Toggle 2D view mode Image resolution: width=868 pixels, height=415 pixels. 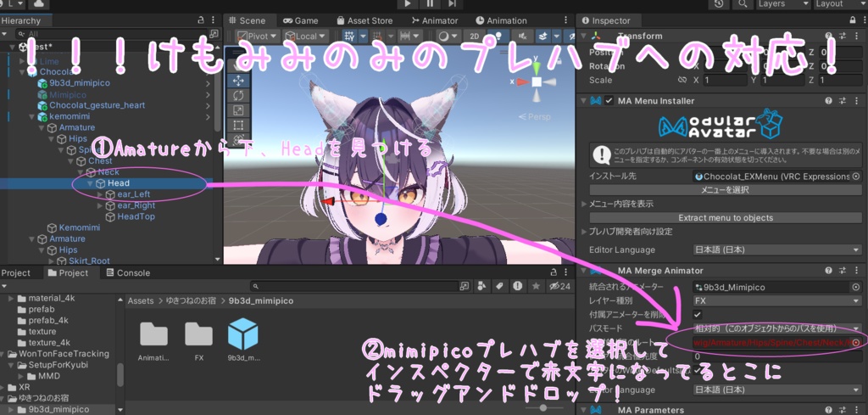474,36
